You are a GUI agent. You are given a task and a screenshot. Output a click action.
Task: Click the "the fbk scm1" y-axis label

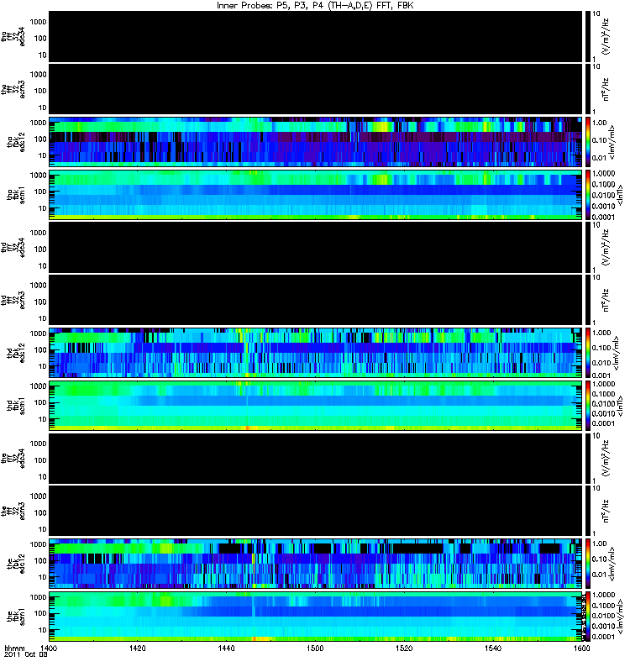(16, 617)
